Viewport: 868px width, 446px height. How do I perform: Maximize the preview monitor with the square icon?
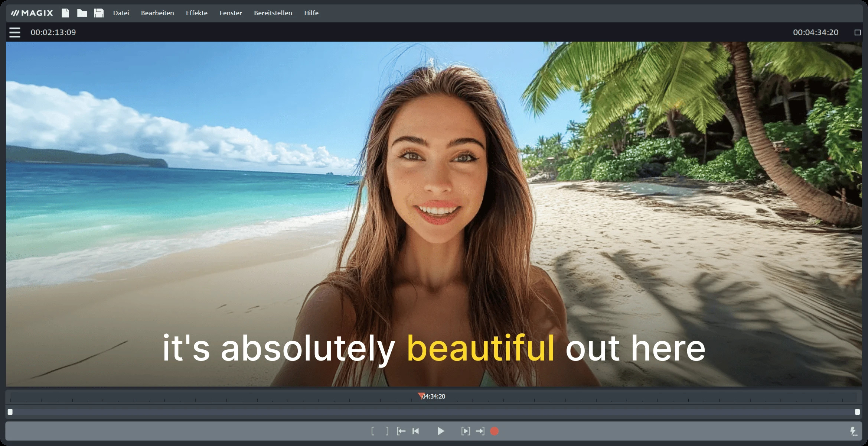pos(858,33)
